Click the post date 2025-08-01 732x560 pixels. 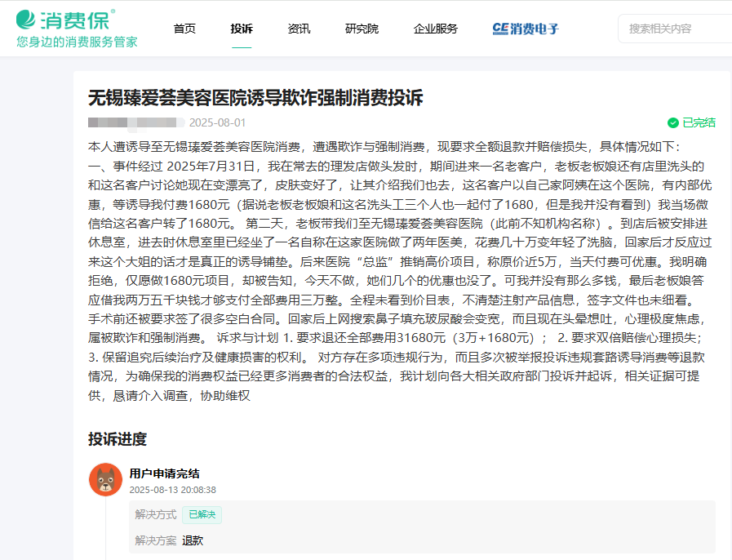pos(217,122)
